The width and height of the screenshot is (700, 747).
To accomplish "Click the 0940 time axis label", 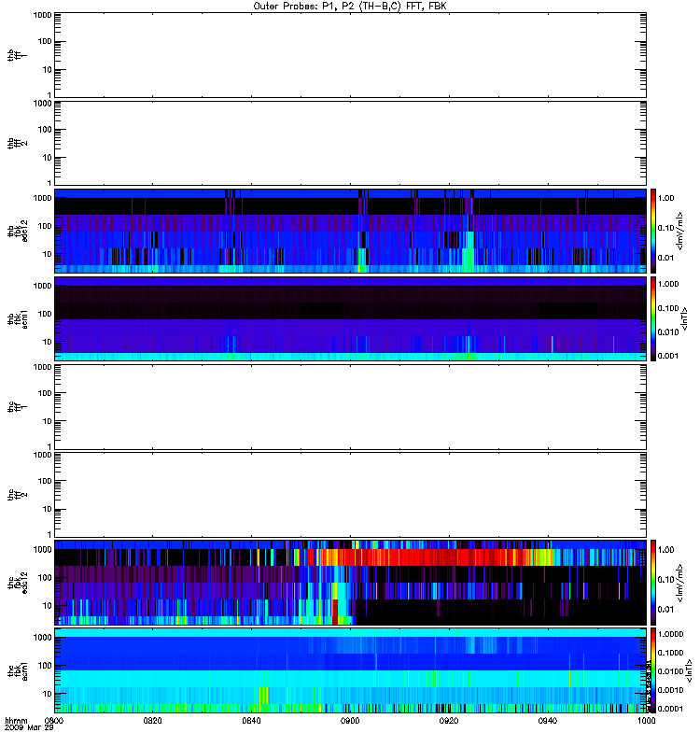I will pos(548,721).
